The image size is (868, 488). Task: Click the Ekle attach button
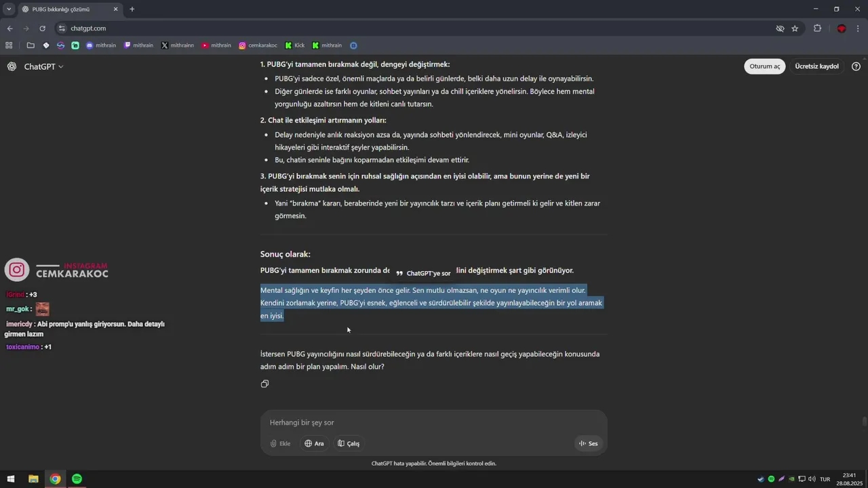coord(280,443)
